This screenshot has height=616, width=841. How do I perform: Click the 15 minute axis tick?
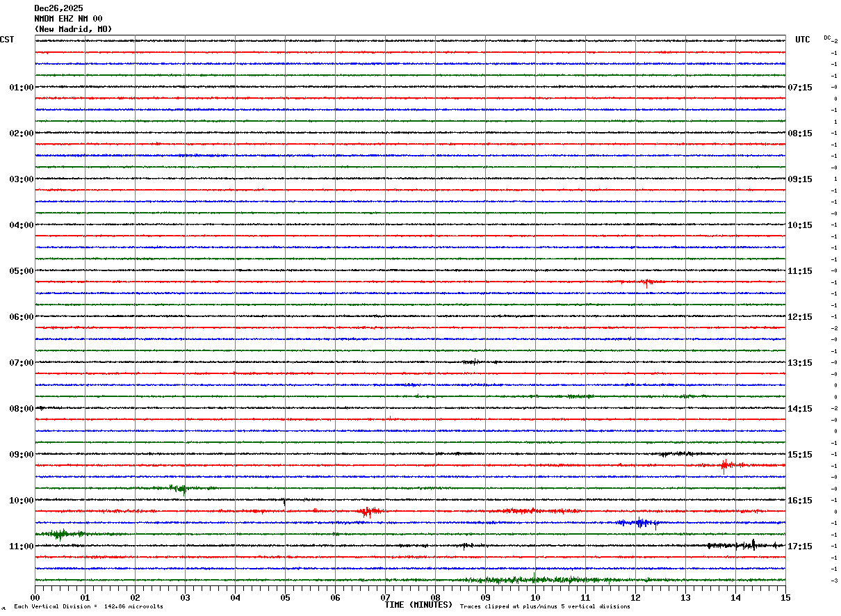[785, 597]
